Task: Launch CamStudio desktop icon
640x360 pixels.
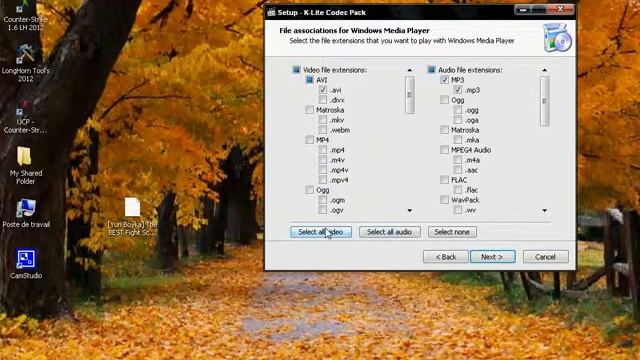Action: point(26,264)
